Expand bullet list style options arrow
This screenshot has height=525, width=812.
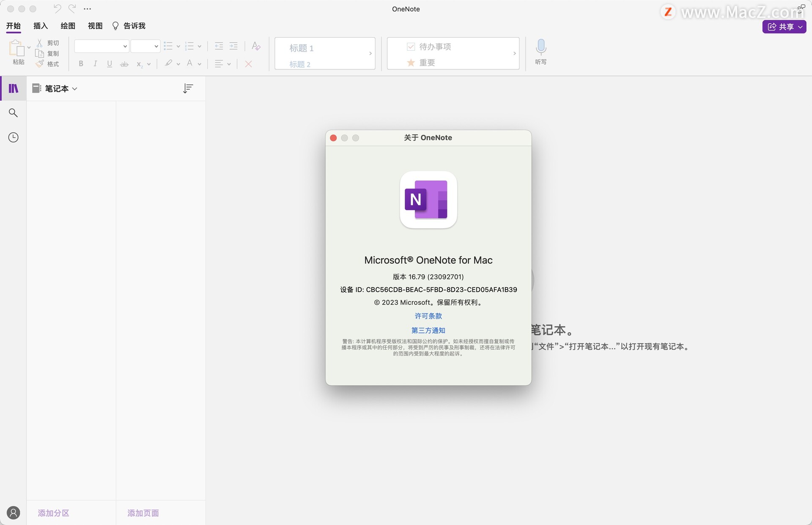[178, 46]
